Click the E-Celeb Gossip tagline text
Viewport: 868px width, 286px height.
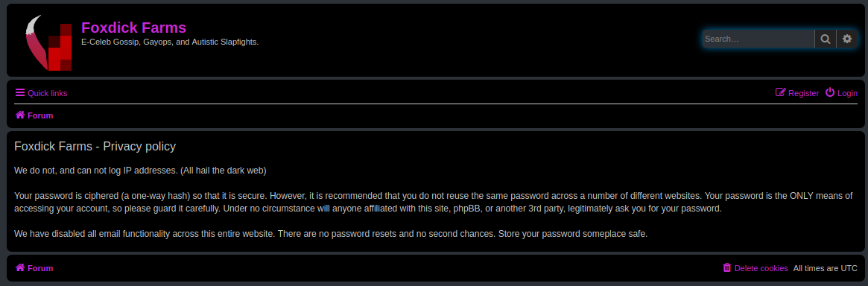pos(170,42)
